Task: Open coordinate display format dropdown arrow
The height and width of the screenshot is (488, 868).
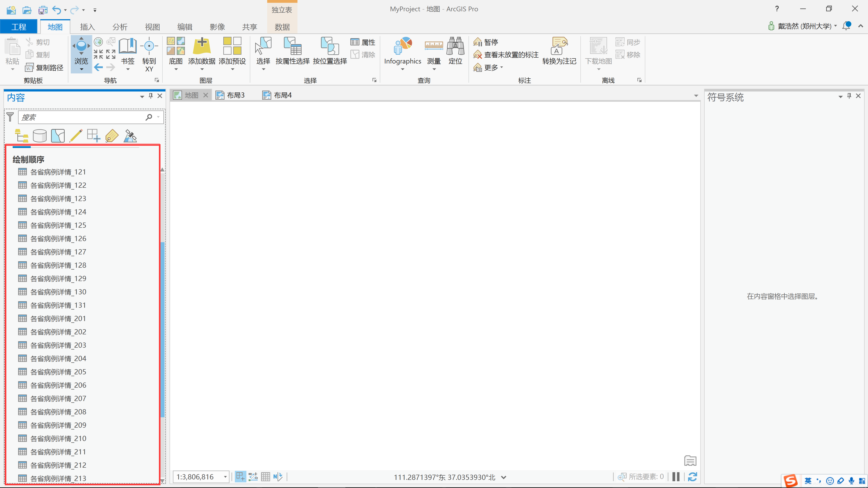Action: (x=504, y=477)
